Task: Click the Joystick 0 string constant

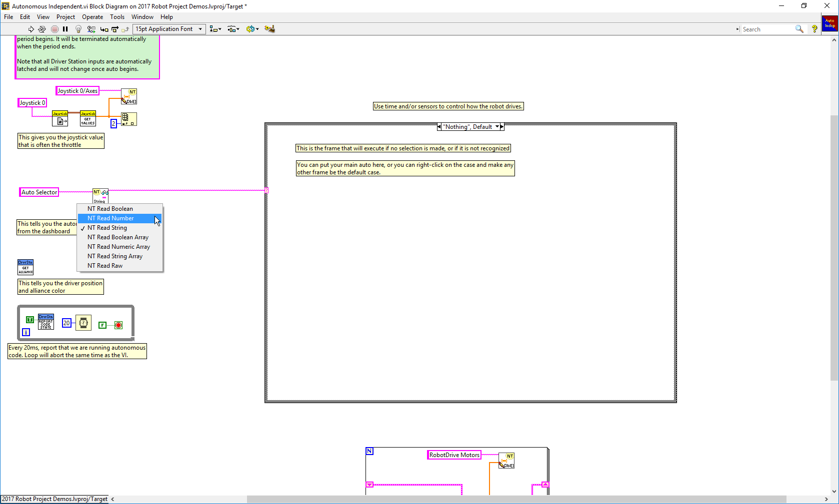Action: (x=32, y=103)
